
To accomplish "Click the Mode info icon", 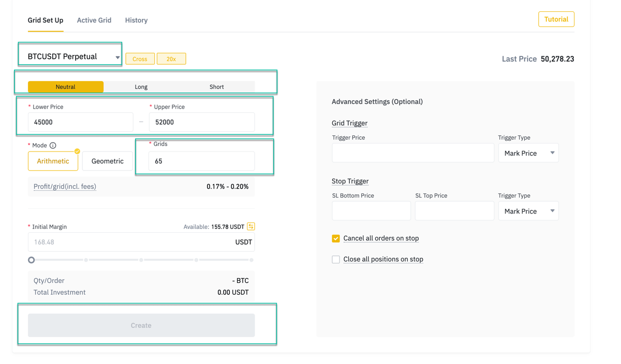I will [53, 146].
